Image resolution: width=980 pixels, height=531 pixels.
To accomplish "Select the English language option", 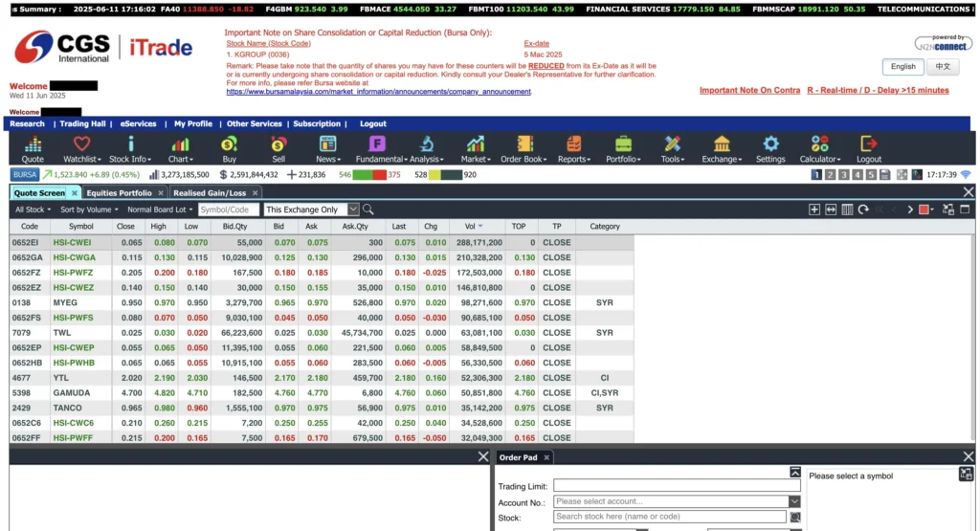I will (x=902, y=67).
